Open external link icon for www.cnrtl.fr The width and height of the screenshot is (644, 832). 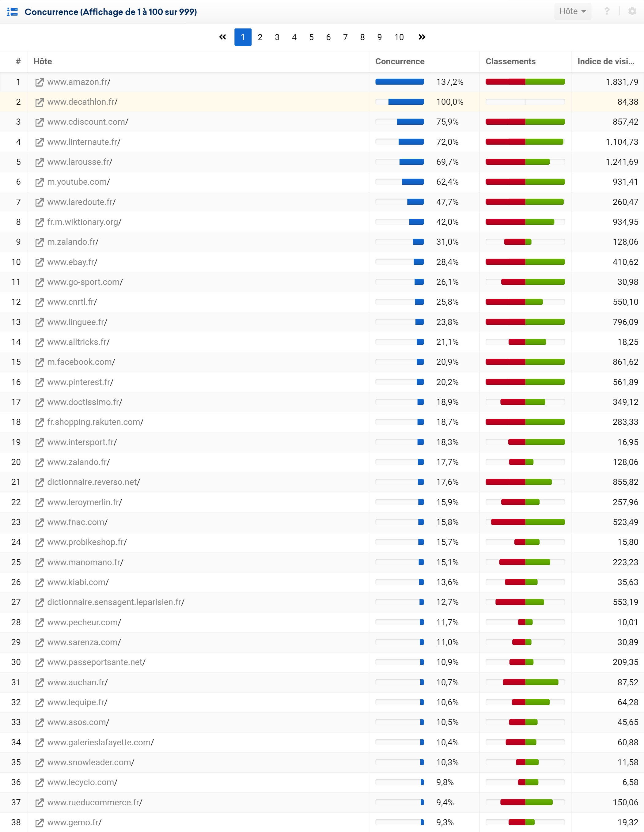pos(39,302)
